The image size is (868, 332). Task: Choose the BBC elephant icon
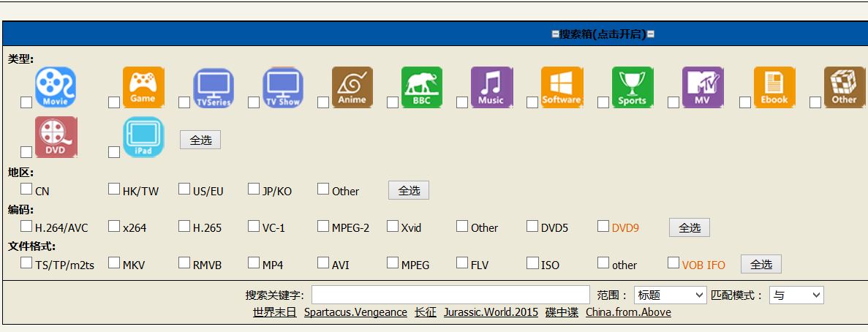click(422, 87)
